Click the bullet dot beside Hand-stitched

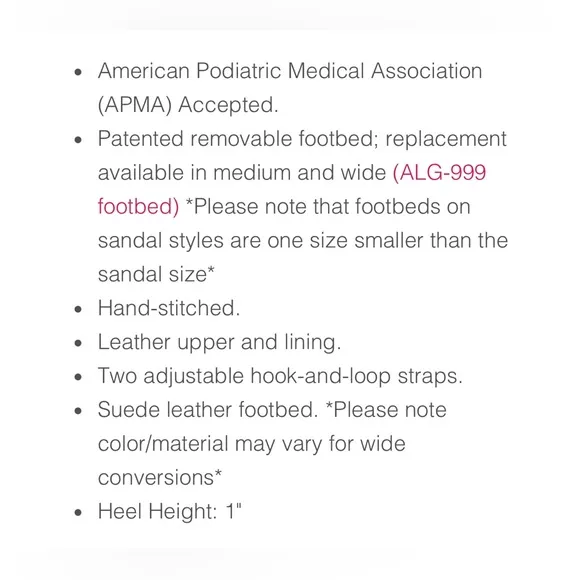[x=78, y=309]
